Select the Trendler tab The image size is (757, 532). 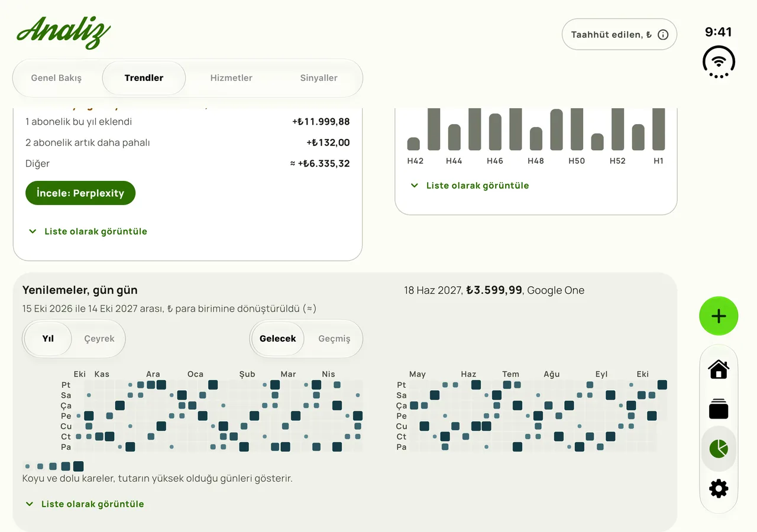144,78
